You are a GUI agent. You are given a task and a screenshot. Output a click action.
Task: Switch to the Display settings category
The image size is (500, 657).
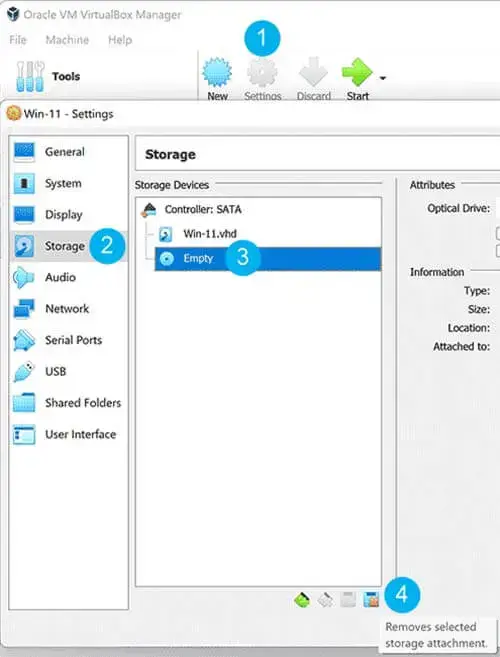(x=69, y=215)
